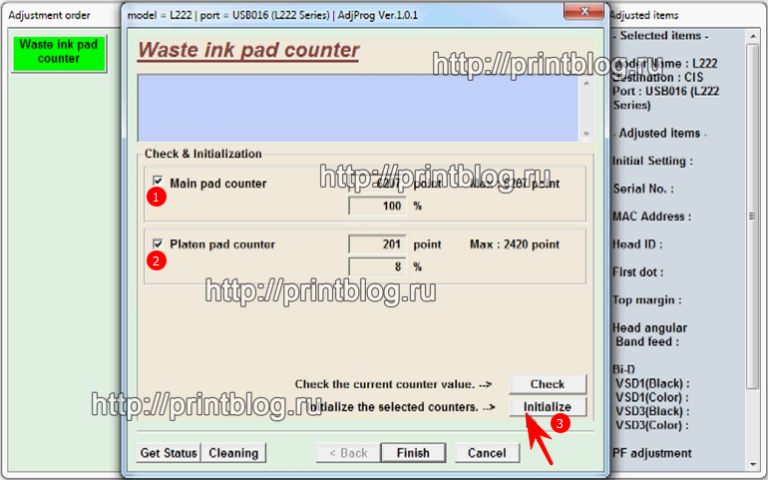The width and height of the screenshot is (768, 480).
Task: Click the Adjusted items panel scrollbar thumb
Action: tap(753, 216)
